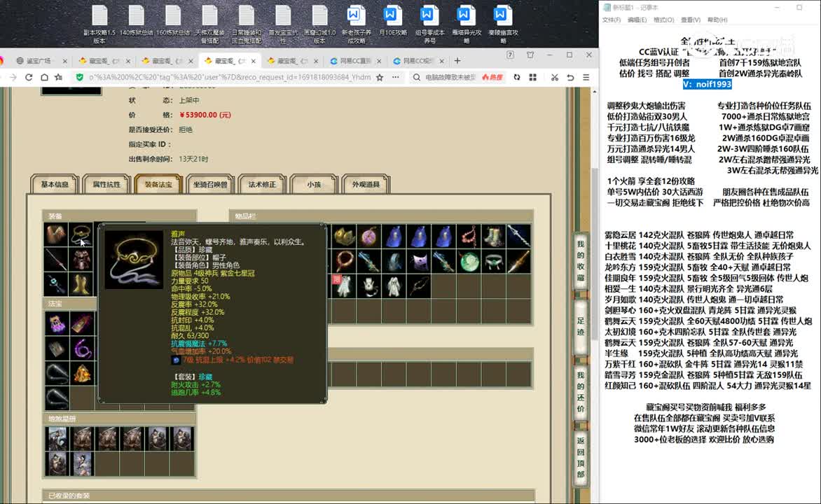Click highlighted text V: noif1993 in notepad
The height and width of the screenshot is (504, 821).
pyautogui.click(x=707, y=84)
